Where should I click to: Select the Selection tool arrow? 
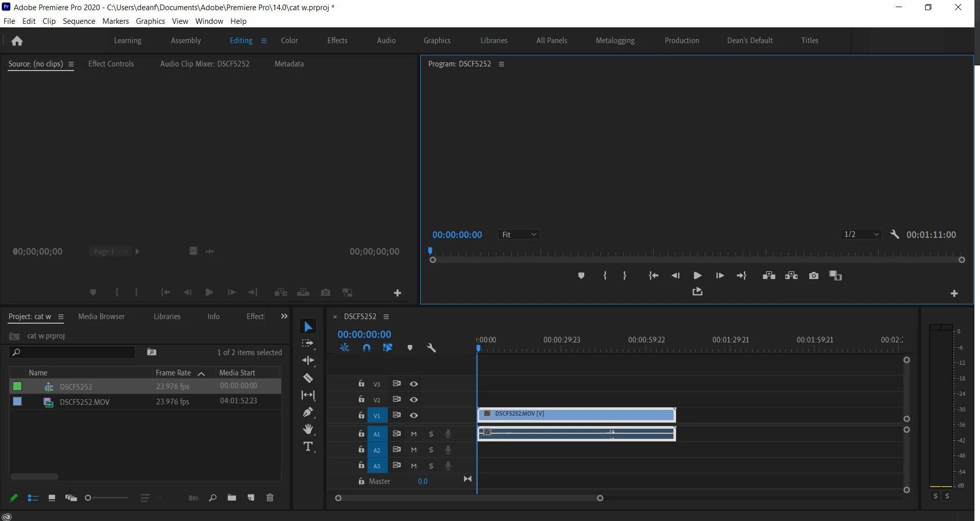tap(308, 327)
